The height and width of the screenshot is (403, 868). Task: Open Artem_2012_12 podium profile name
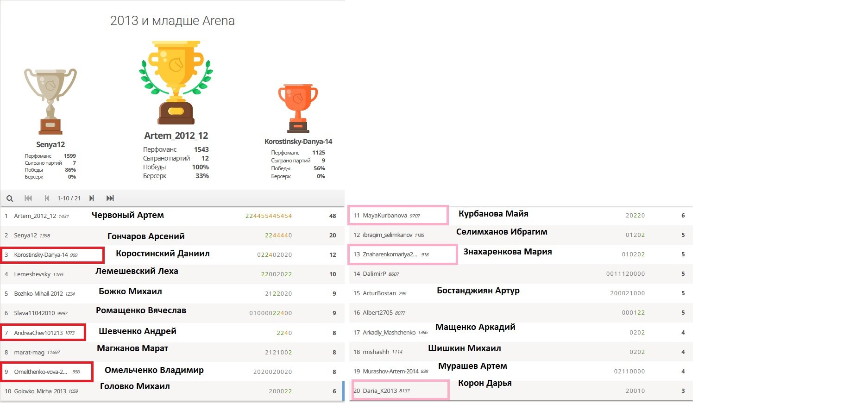pos(176,136)
